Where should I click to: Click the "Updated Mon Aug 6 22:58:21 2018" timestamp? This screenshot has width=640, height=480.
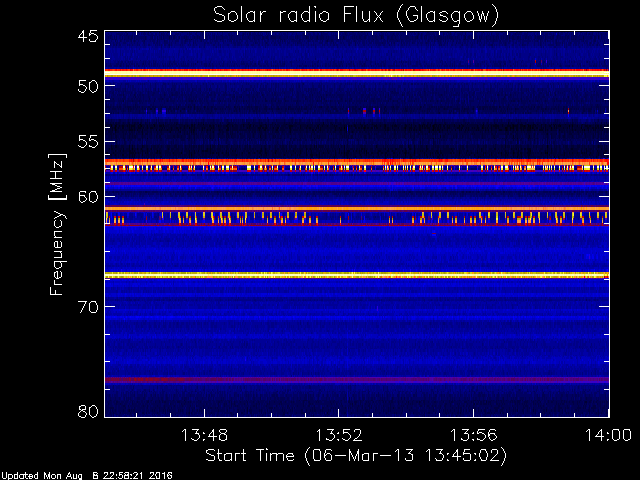coord(87,476)
